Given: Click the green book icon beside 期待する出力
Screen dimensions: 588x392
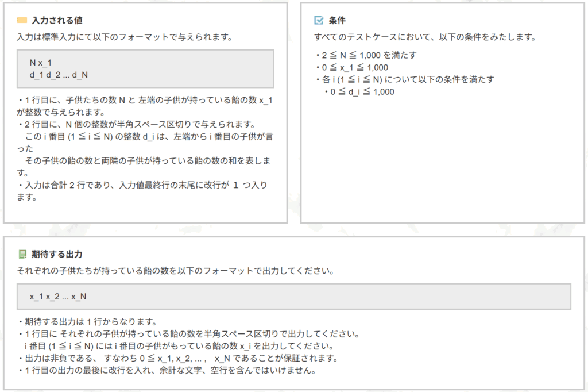Looking at the screenshot, I should click(x=22, y=253).
